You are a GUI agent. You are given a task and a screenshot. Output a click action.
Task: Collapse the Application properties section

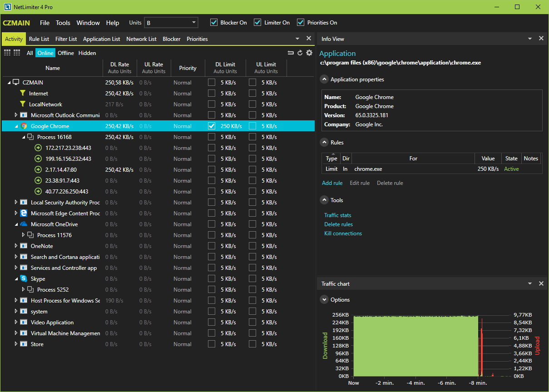(324, 79)
